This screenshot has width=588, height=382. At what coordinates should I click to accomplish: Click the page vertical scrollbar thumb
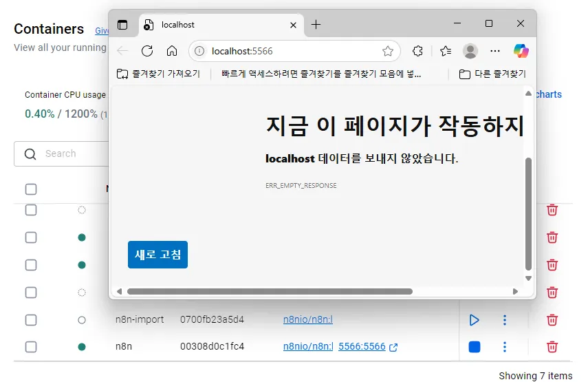(x=528, y=214)
